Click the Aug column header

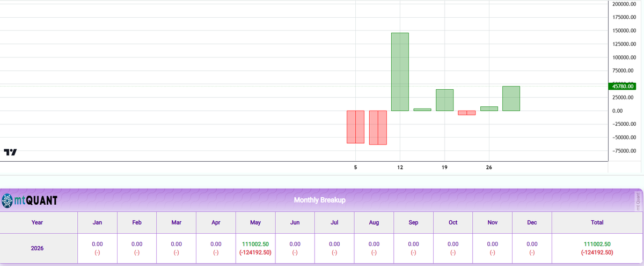374,222
